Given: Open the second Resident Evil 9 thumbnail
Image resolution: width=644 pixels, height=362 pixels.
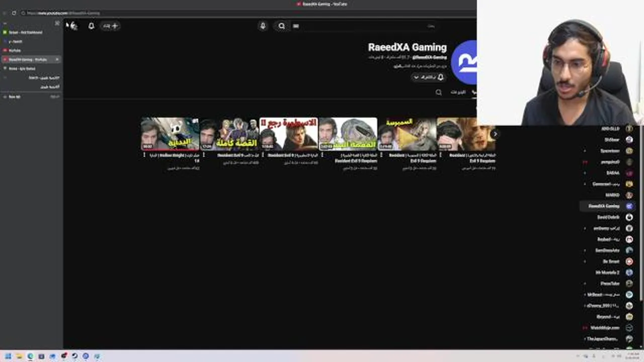Looking at the screenshot, I should click(229, 134).
